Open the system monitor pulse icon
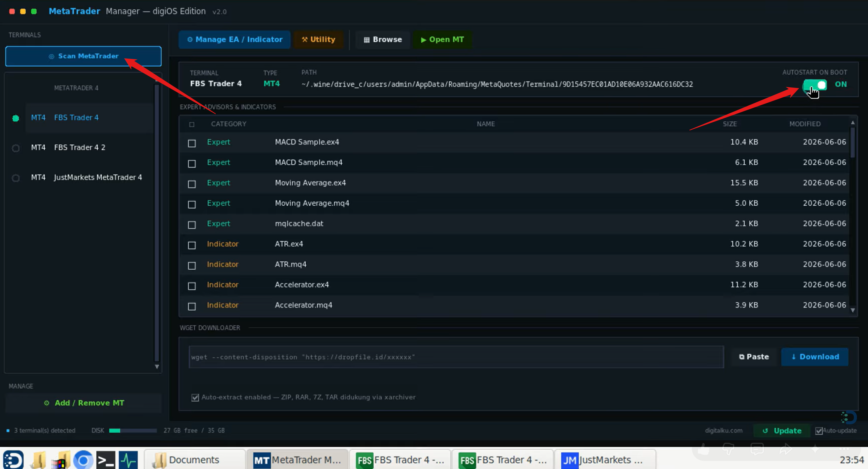The image size is (868, 469). click(128, 460)
